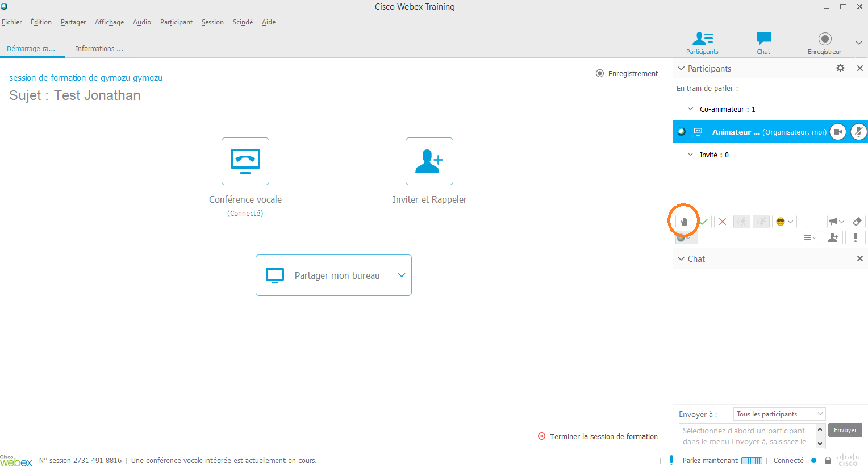The width and height of the screenshot is (868, 476).
Task: Click the Webex ball icon beside Animateur
Action: [682, 132]
